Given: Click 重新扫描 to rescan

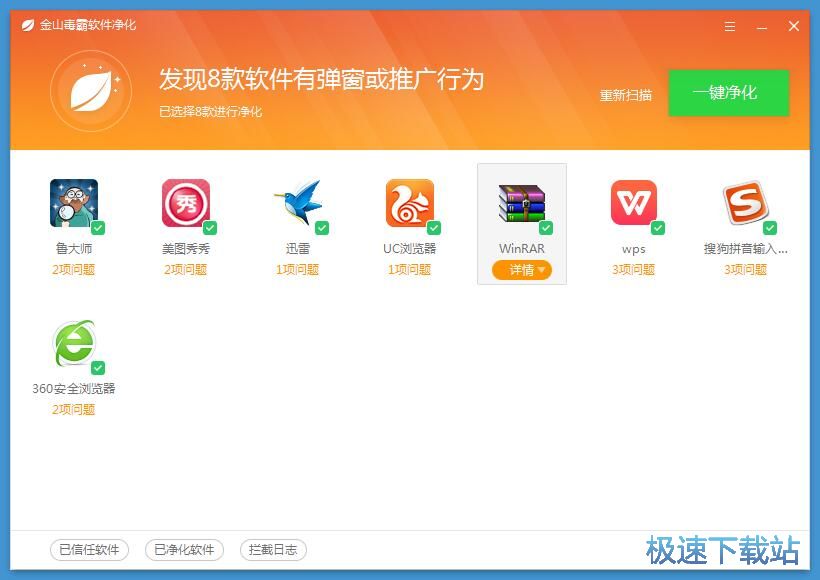Looking at the screenshot, I should click(626, 95).
